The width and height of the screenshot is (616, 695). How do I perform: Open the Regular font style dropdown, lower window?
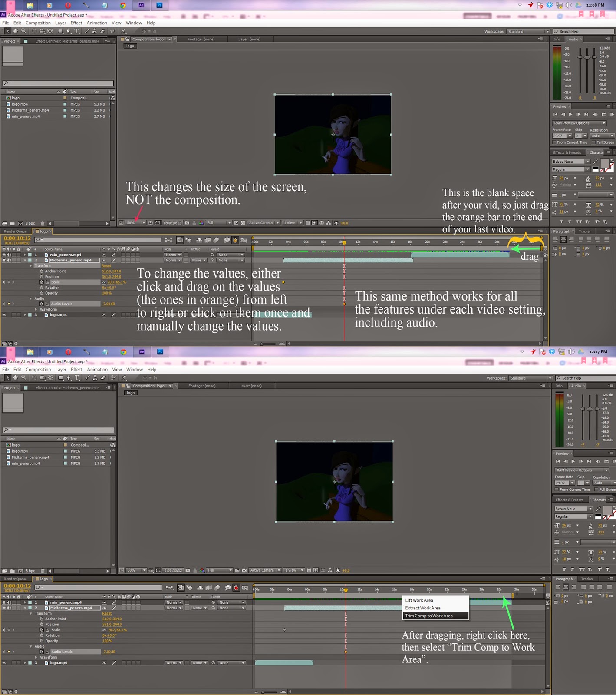click(x=573, y=516)
